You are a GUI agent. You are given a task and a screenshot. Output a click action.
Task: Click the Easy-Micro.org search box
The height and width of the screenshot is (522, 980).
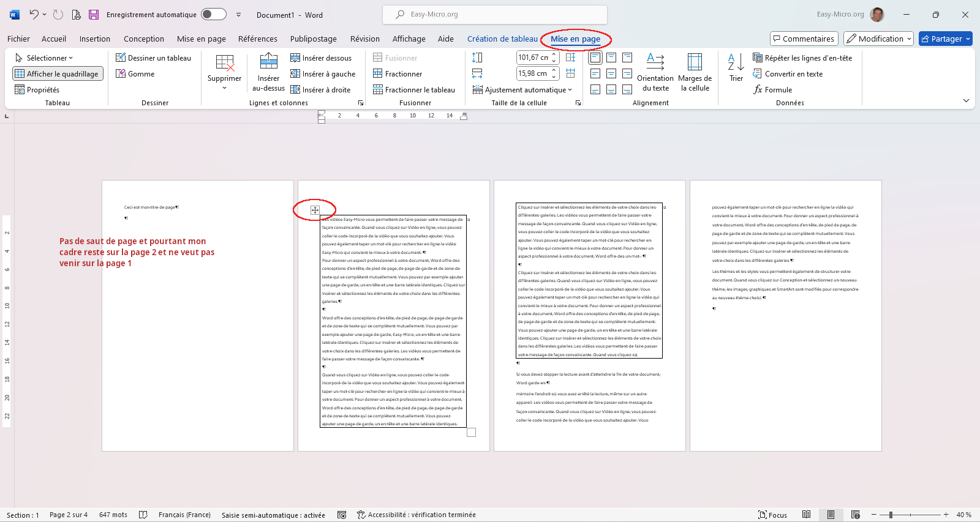pos(495,14)
